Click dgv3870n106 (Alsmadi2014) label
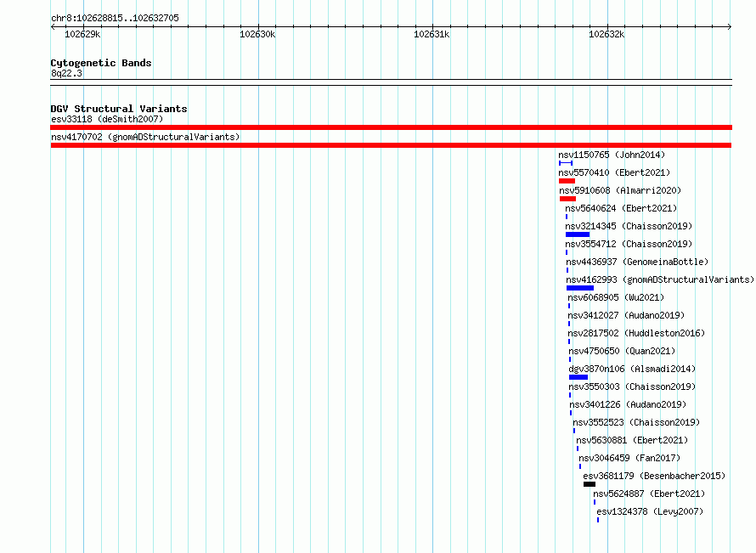Image resolution: width=756 pixels, height=553 pixels. coord(632,369)
